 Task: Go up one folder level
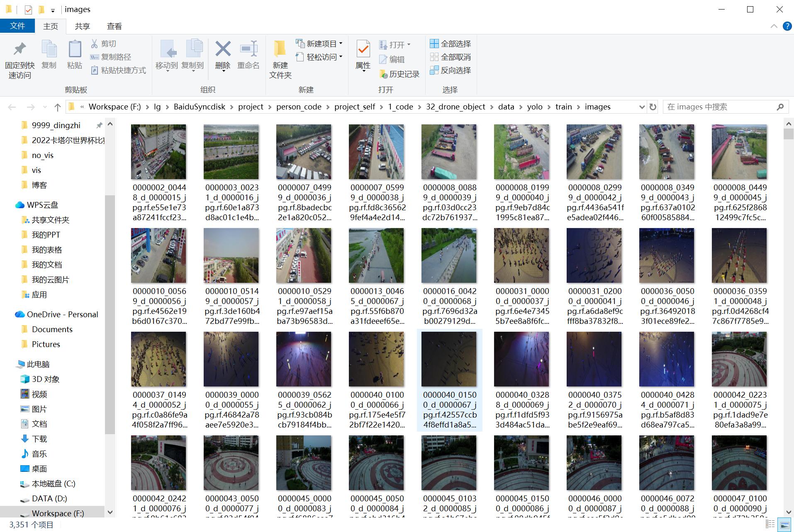[57, 107]
